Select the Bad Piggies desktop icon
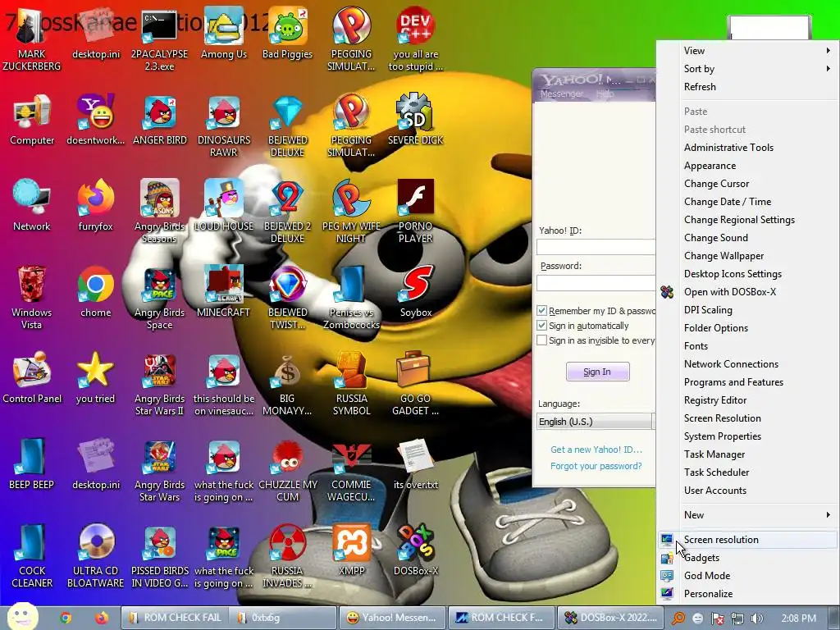Image resolution: width=840 pixels, height=630 pixels. [x=287, y=32]
